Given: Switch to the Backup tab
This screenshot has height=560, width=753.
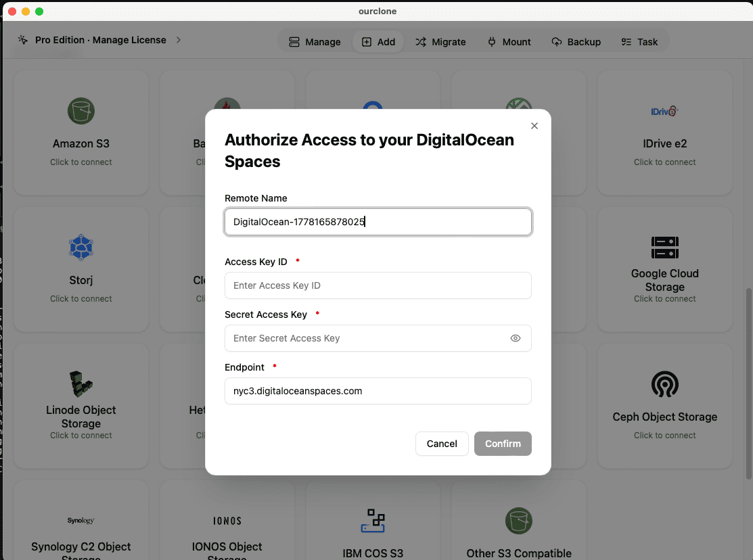Looking at the screenshot, I should [576, 42].
